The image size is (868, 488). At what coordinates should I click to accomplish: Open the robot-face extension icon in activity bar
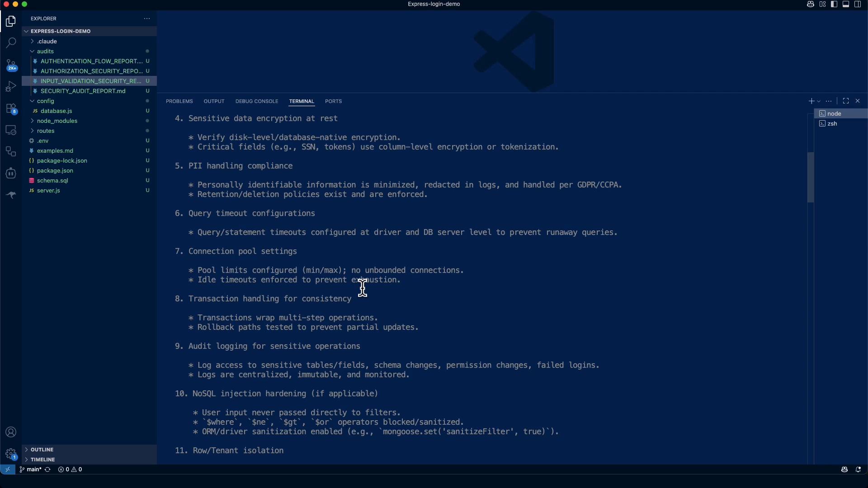(11, 174)
